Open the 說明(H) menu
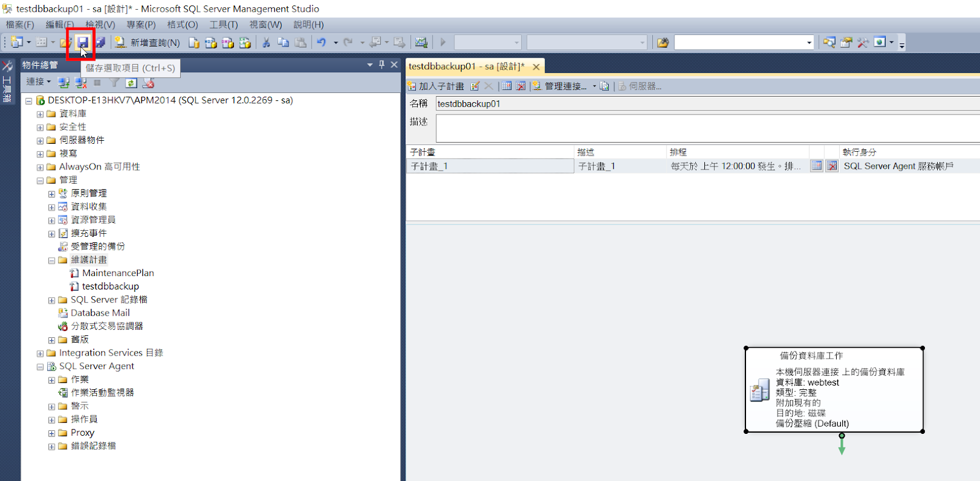980x481 pixels. click(309, 24)
